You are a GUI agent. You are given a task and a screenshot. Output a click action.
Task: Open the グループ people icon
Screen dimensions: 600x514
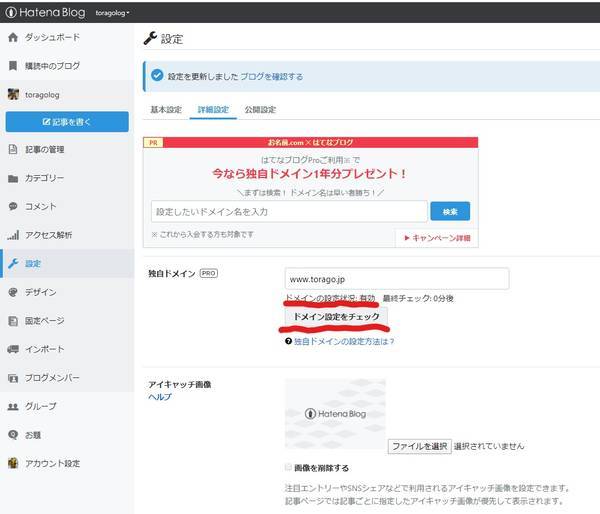coord(13,406)
